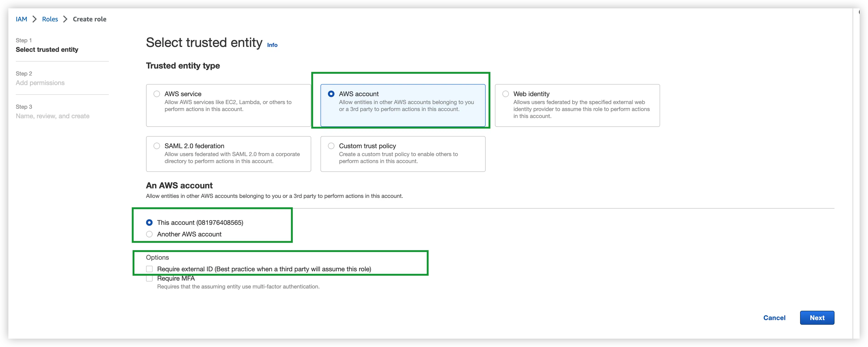The image size is (868, 347).
Task: Click the SAML 2.0 federation description text
Action: click(x=232, y=157)
